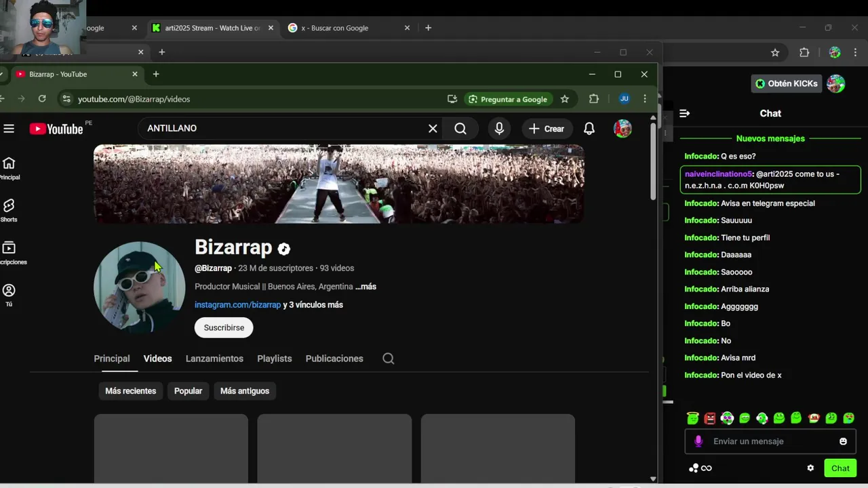Insert the heart-eyes green emote
Image resolution: width=868 pixels, height=488 pixels.
click(x=848, y=418)
